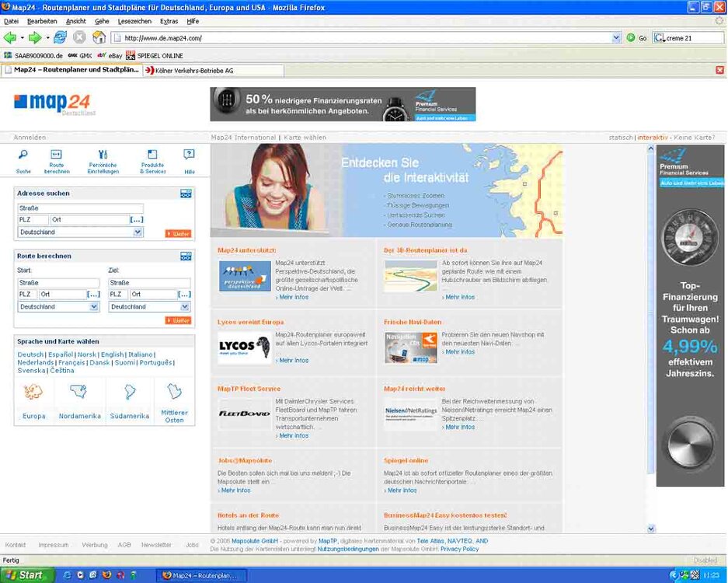Click the Map24 – Routenplan... taskbar button

point(200,575)
